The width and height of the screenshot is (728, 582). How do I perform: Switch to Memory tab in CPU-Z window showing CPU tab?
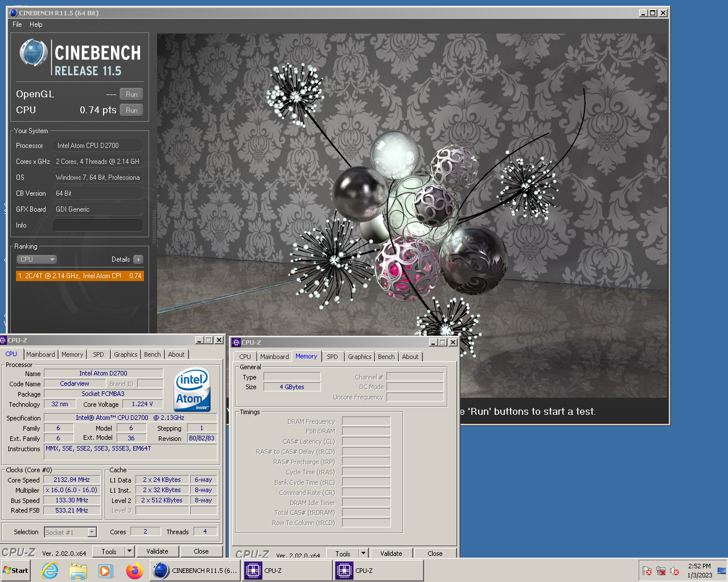pos(72,354)
